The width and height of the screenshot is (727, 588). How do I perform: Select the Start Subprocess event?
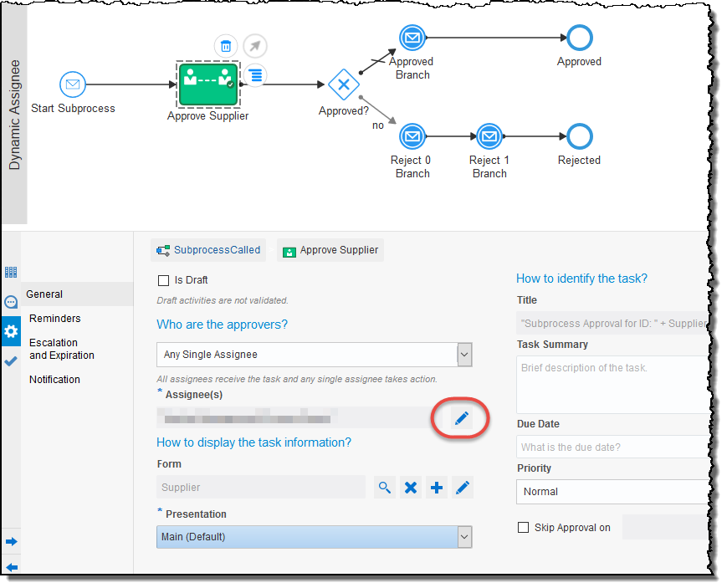(x=73, y=84)
